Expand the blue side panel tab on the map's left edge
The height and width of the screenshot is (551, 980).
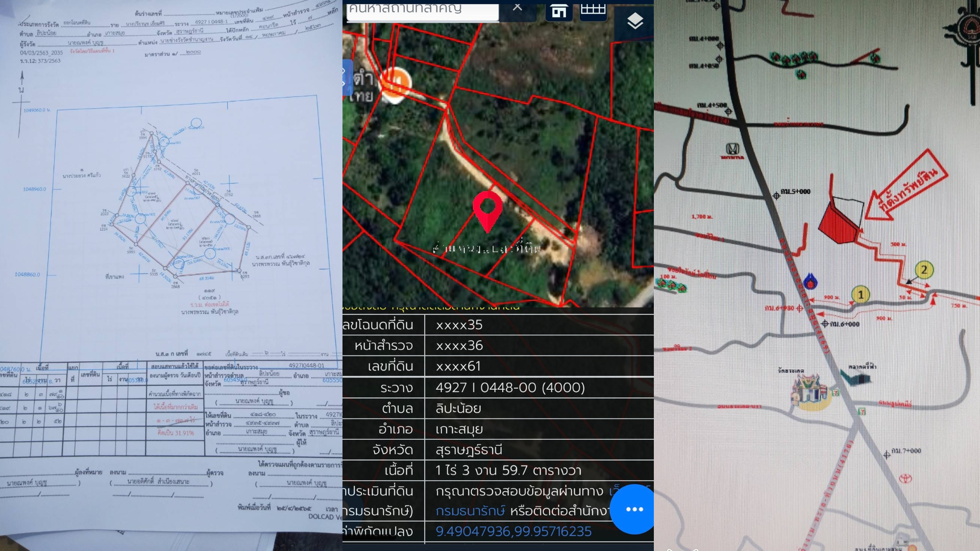click(347, 78)
